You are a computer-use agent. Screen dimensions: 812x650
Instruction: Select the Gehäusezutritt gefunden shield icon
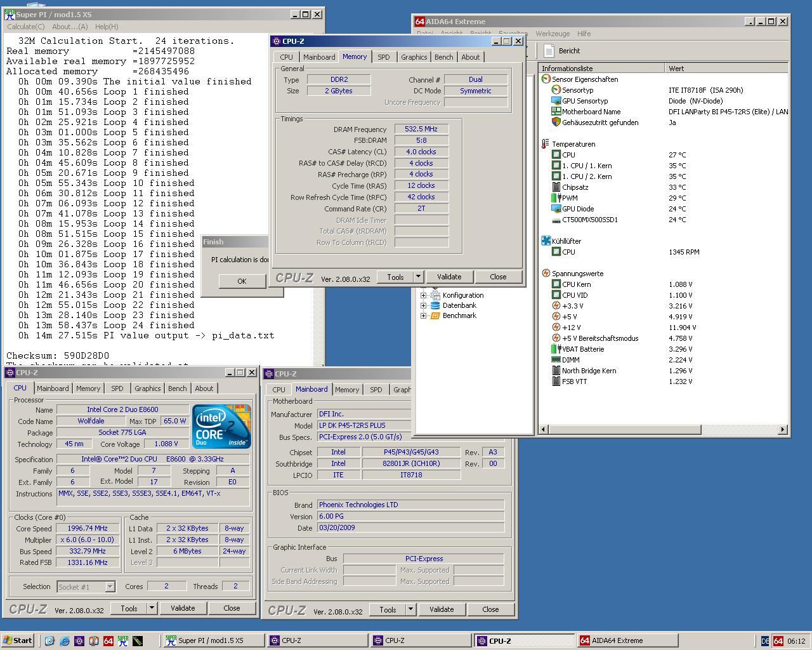pos(556,123)
